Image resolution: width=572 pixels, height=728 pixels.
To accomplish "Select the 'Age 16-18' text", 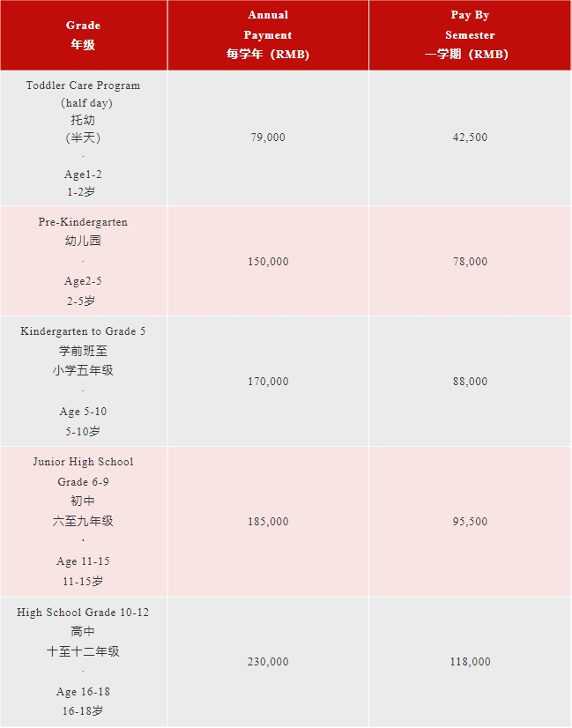I will click(x=83, y=692).
